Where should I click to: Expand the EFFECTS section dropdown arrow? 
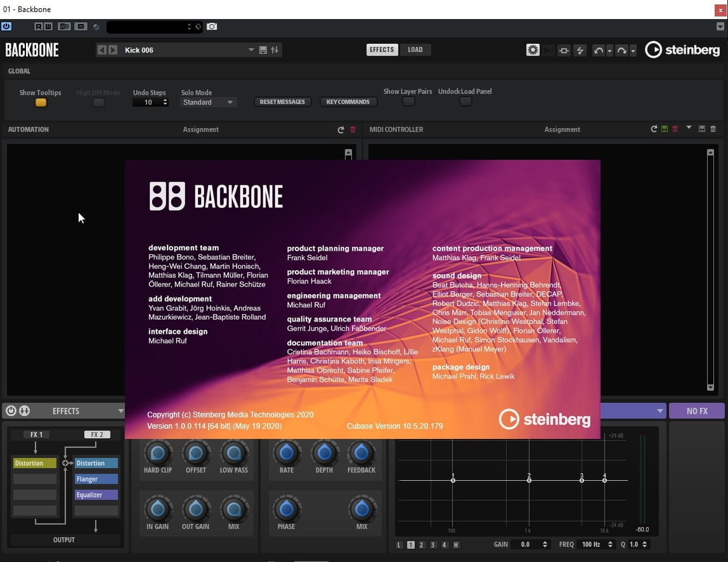click(x=120, y=410)
